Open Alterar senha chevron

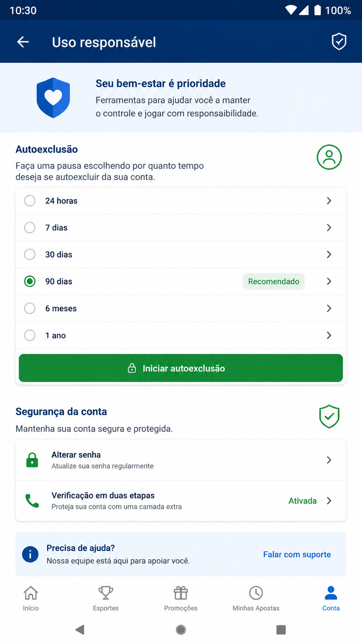(x=329, y=460)
